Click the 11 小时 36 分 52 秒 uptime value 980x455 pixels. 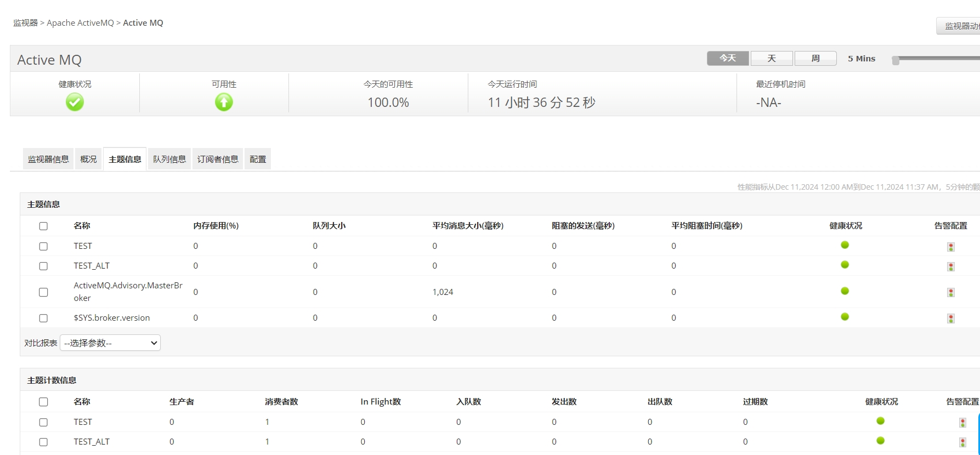(x=542, y=103)
